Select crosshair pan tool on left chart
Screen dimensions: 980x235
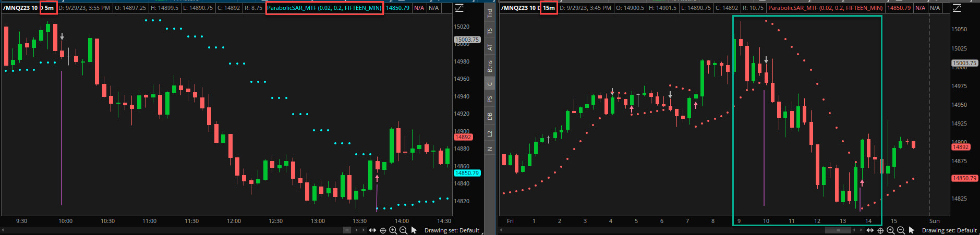(383, 230)
